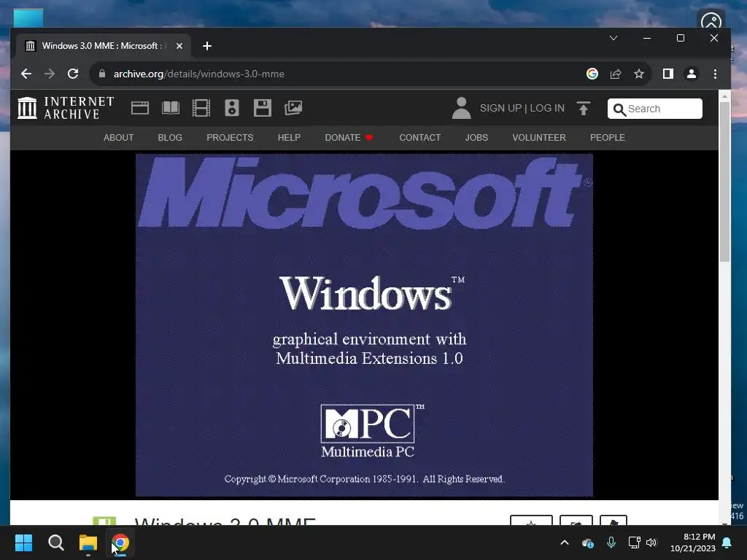
Task: Open the Software floppy disk icon
Action: [262, 108]
